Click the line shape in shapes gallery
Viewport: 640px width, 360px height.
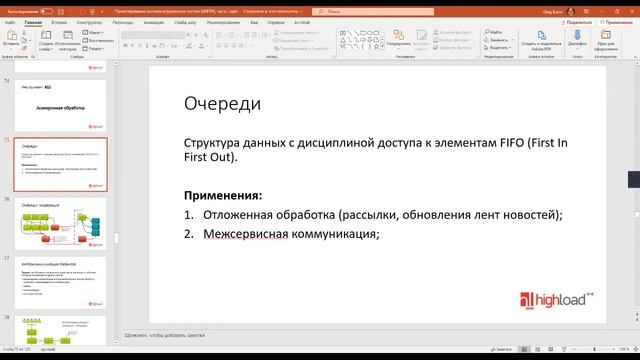click(x=350, y=33)
